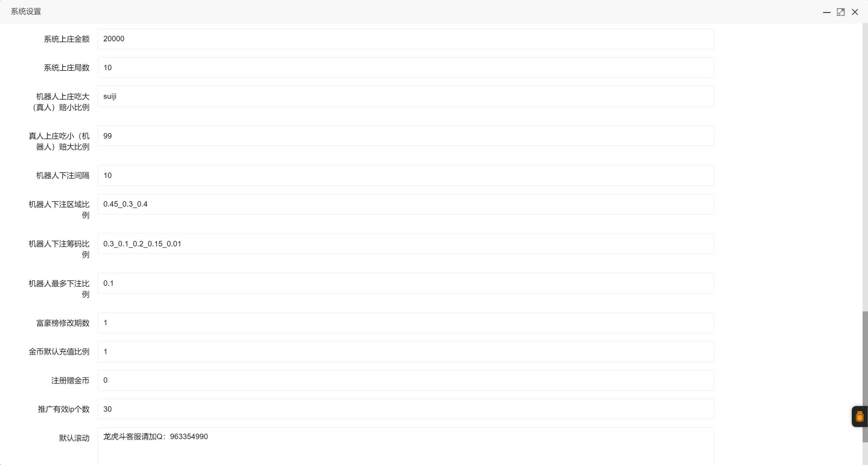
Task: Minimize the 系统设置 window
Action: click(x=827, y=12)
